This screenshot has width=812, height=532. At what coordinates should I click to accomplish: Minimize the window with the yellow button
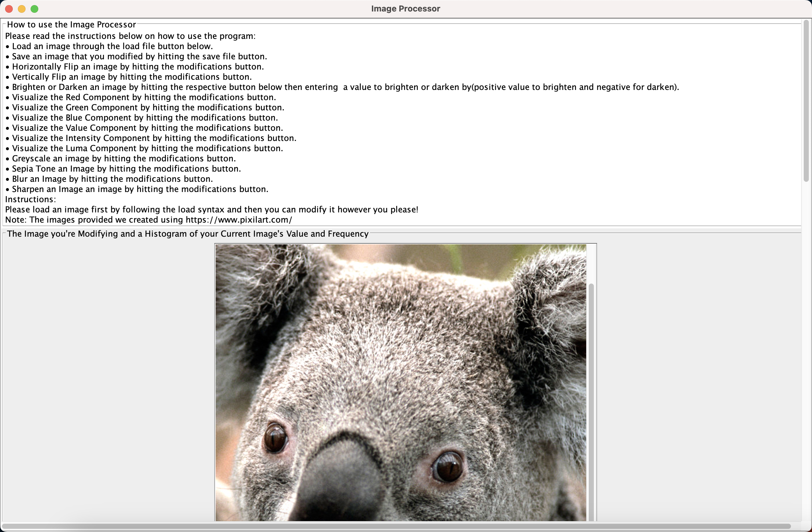click(x=21, y=9)
